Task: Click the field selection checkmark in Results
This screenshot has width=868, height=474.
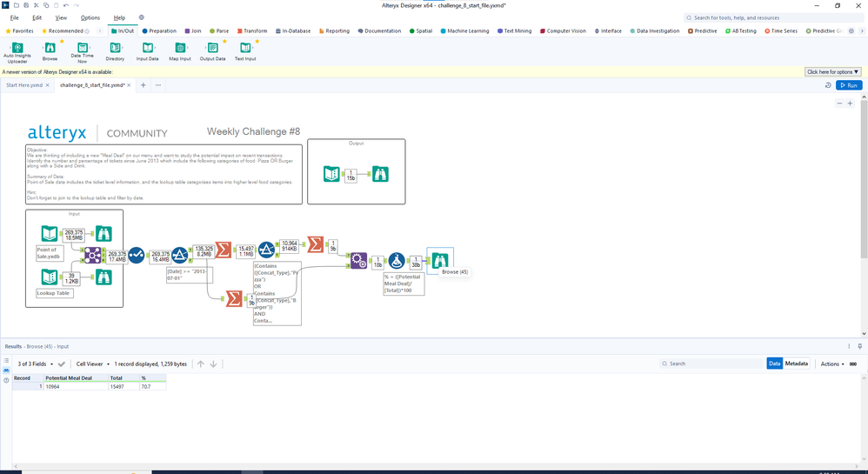Action: pos(62,364)
